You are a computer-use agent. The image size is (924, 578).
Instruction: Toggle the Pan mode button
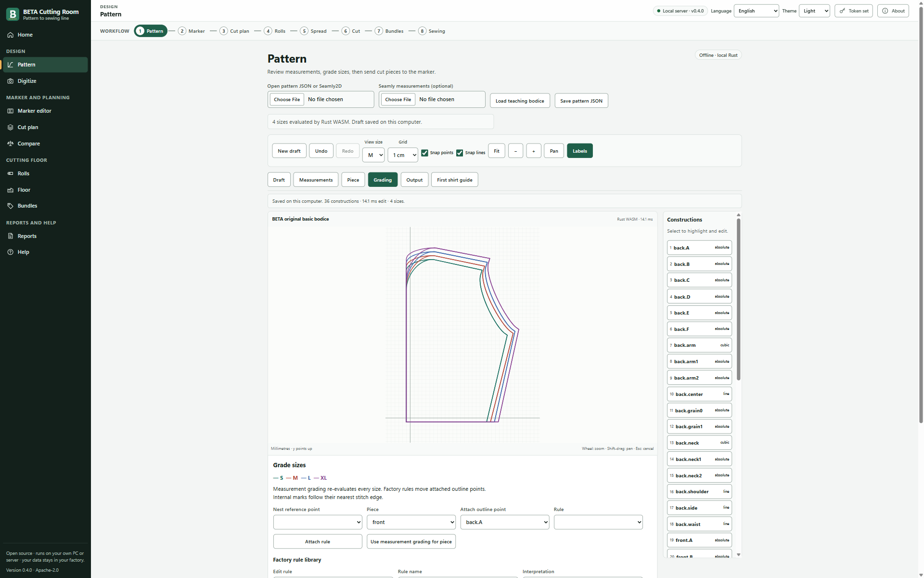point(554,151)
